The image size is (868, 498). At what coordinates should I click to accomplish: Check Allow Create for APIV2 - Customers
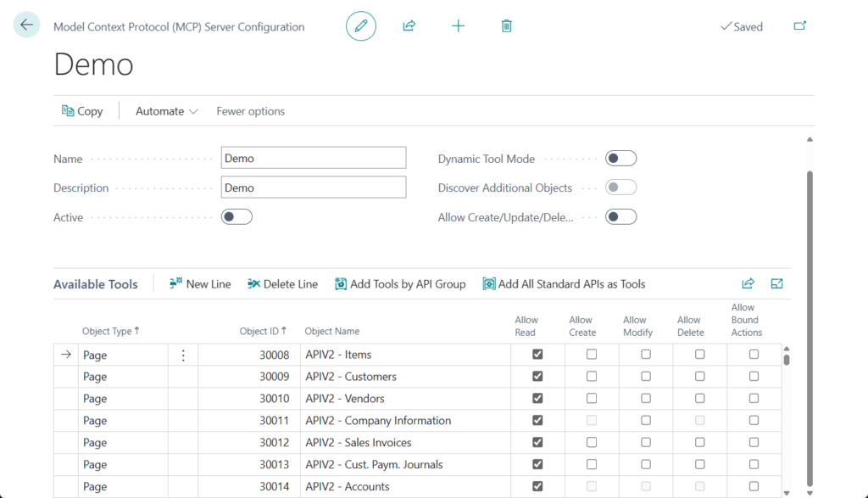pyautogui.click(x=592, y=377)
